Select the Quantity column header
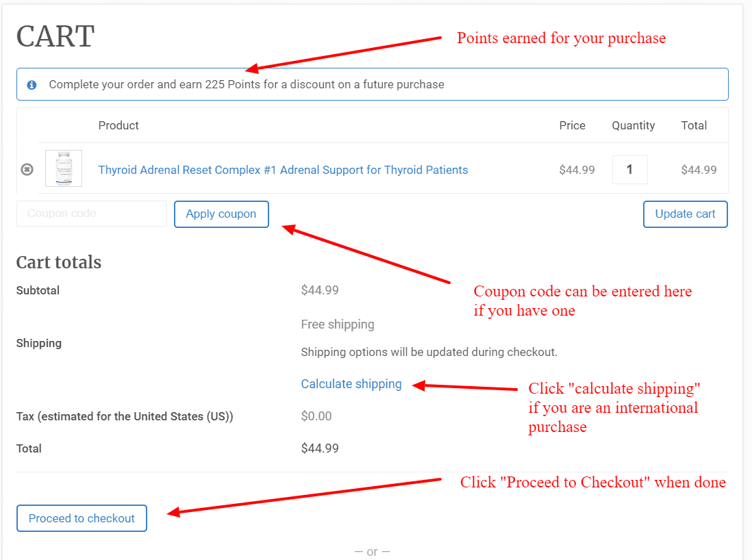The image size is (752, 560). 634,125
